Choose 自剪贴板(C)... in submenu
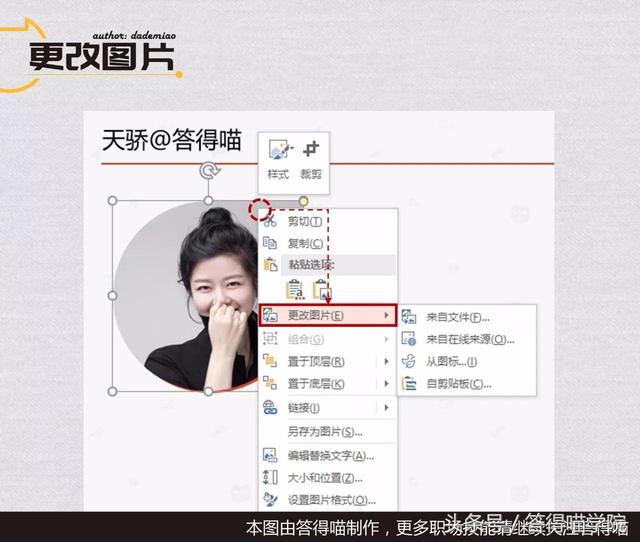 tap(459, 384)
